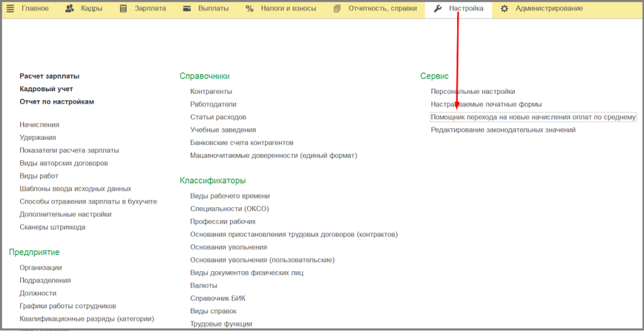
Task: Open Дополнительные настройки
Action: 65,214
